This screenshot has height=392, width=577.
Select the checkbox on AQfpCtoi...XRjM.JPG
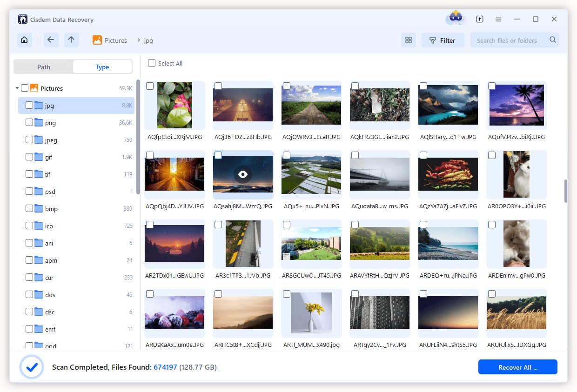pos(150,86)
